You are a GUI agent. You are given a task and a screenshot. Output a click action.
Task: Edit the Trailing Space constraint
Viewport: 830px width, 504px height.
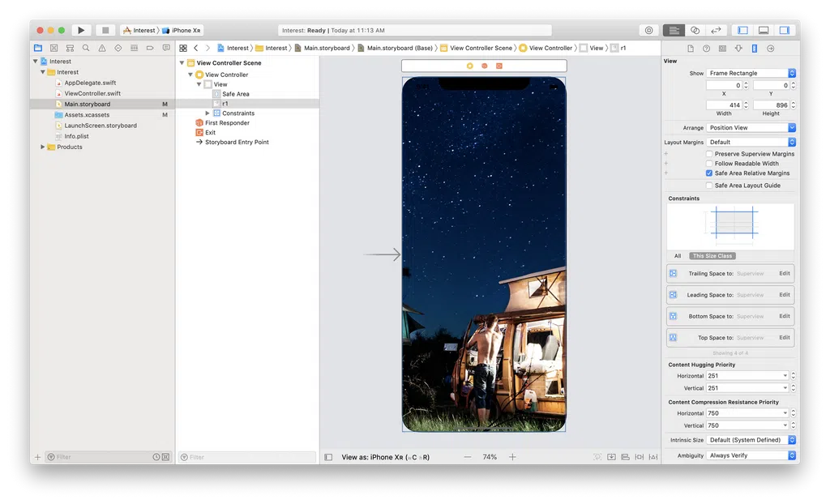784,273
